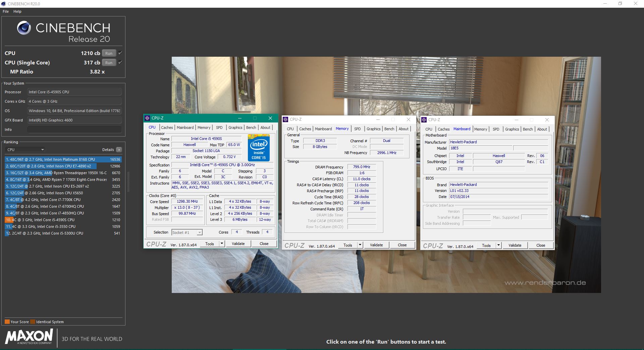Image resolution: width=644 pixels, height=350 pixels.
Task: Click the Southbridge Q87 value
Action: (x=499, y=162)
